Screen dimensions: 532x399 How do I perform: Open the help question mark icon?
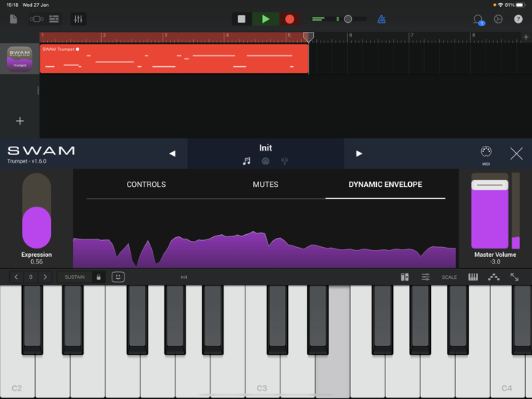(518, 19)
